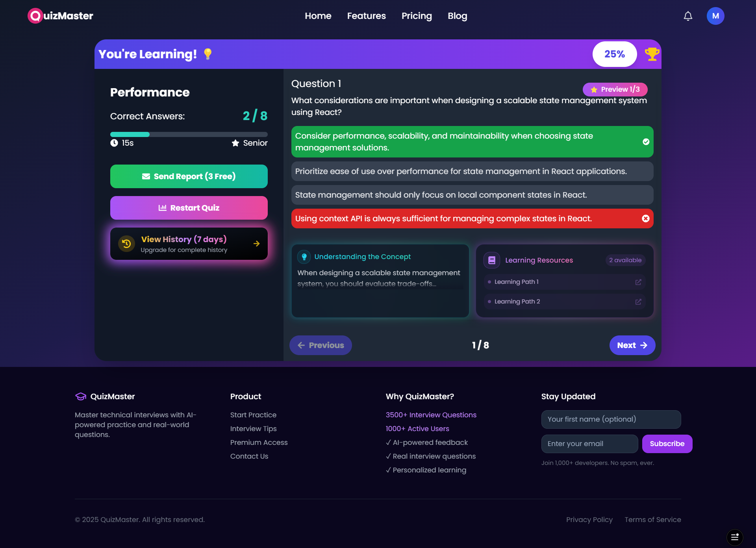Select answer about local component states only

coord(472,195)
